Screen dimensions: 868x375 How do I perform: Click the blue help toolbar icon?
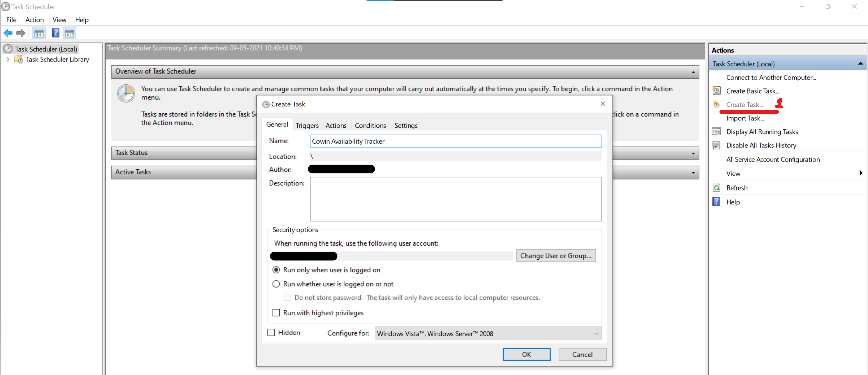[56, 33]
